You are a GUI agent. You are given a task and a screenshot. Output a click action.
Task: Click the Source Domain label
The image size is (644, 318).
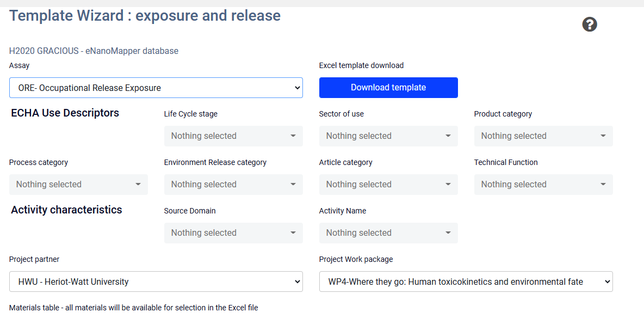click(x=190, y=211)
